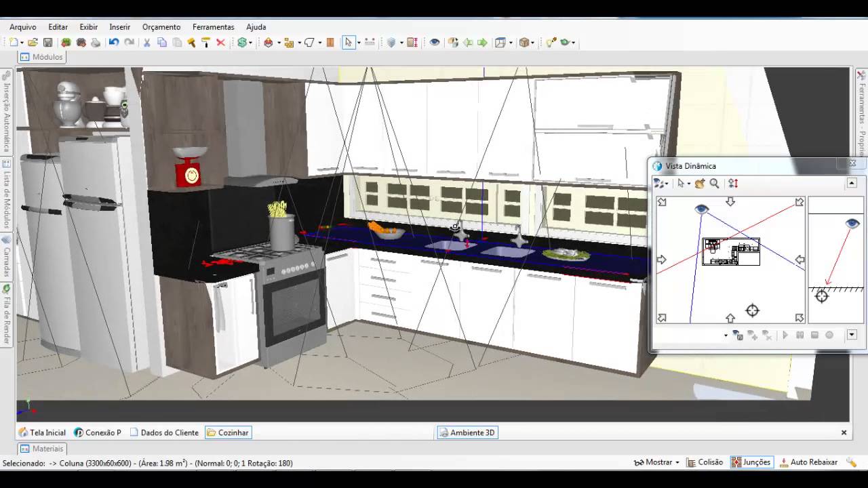Open the Exibir menu

pyautogui.click(x=89, y=27)
